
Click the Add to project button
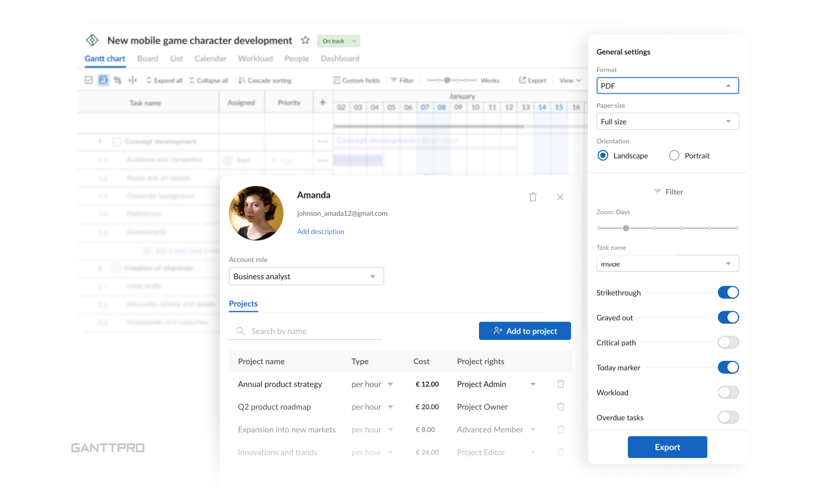coord(524,330)
